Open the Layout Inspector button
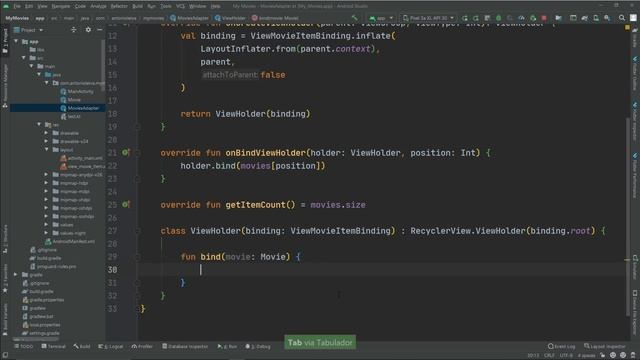Viewport: 640px width, 360px height. pos(604,346)
